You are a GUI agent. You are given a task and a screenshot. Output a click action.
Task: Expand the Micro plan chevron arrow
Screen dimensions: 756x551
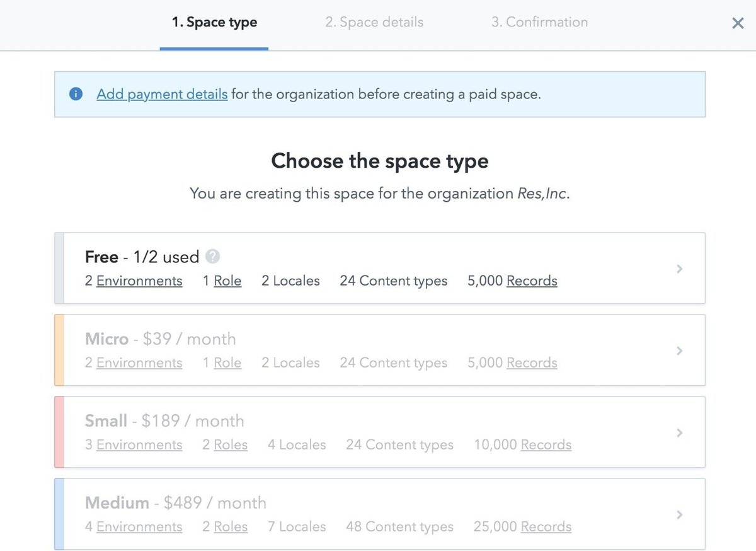[x=679, y=351]
